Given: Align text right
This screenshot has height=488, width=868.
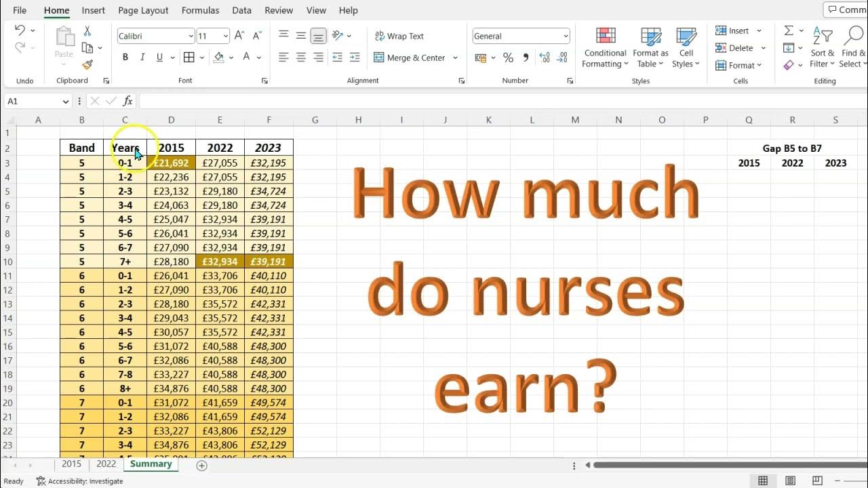Looking at the screenshot, I should [x=319, y=58].
